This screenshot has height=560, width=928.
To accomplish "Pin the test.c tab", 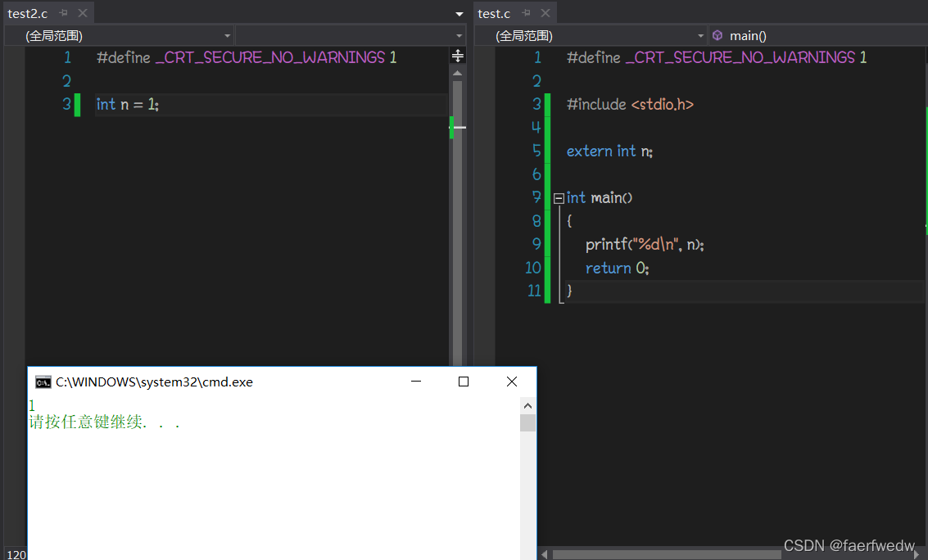I will (x=526, y=13).
